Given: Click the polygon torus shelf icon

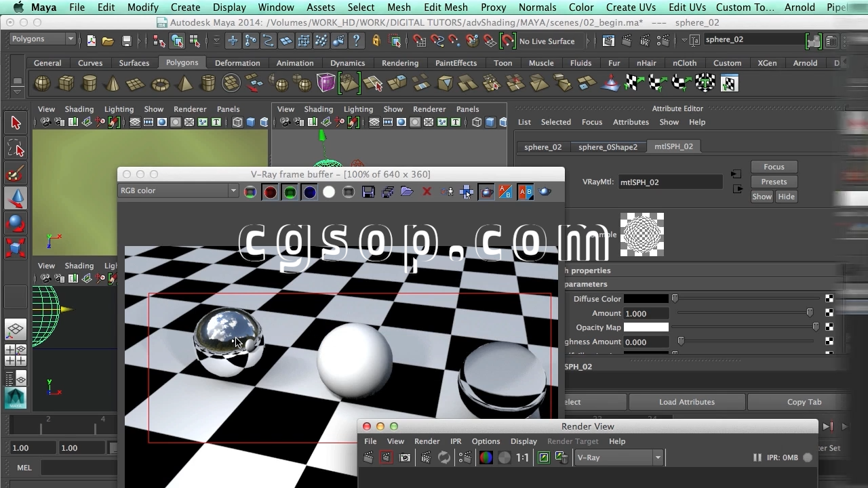Looking at the screenshot, I should (x=160, y=84).
